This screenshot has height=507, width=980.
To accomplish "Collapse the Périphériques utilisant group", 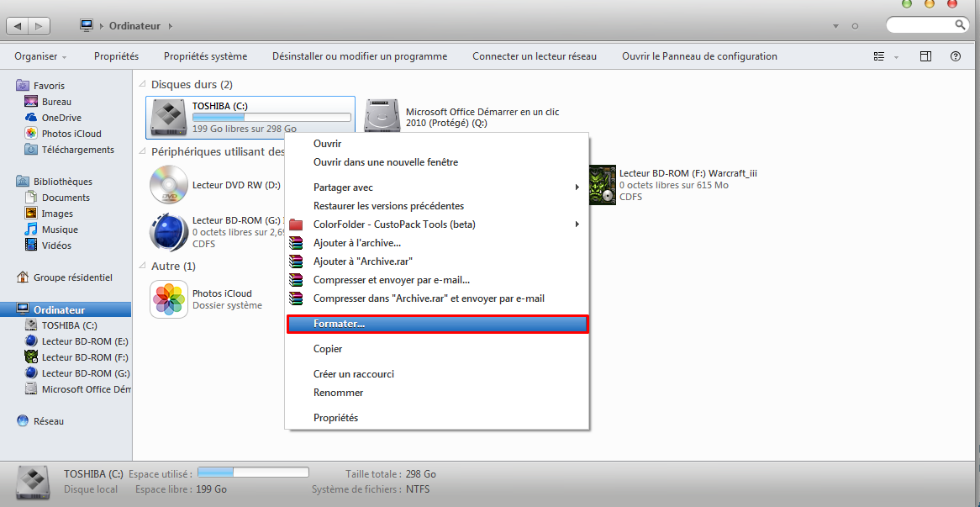I will coord(143,151).
